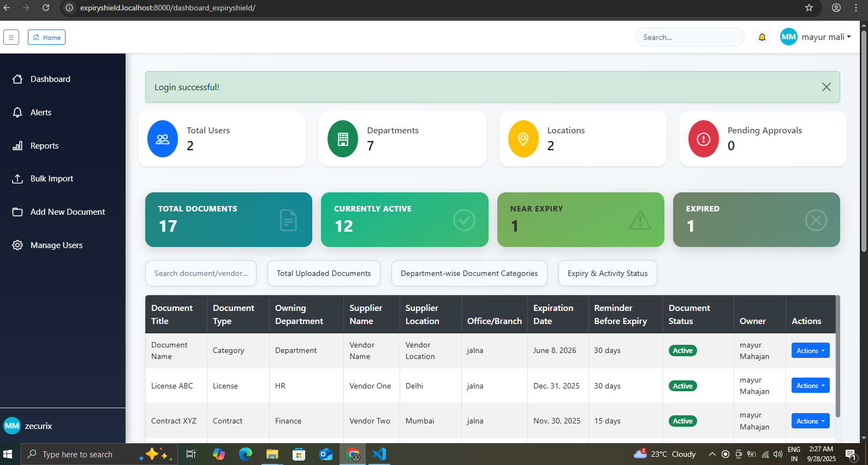This screenshot has width=868, height=465.
Task: Click the Reports bar chart icon
Action: 17,146
